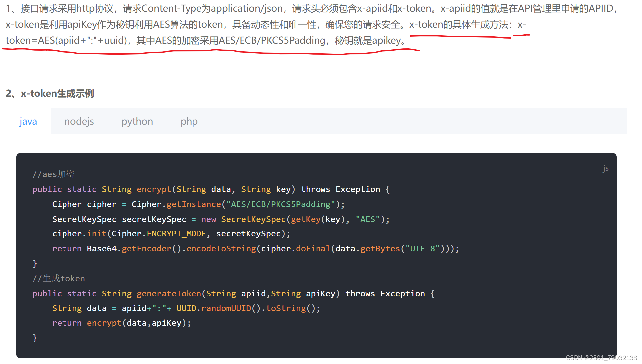Click the x-token生成示例 heading
Image resolution: width=642 pixels, height=364 pixels.
point(50,93)
